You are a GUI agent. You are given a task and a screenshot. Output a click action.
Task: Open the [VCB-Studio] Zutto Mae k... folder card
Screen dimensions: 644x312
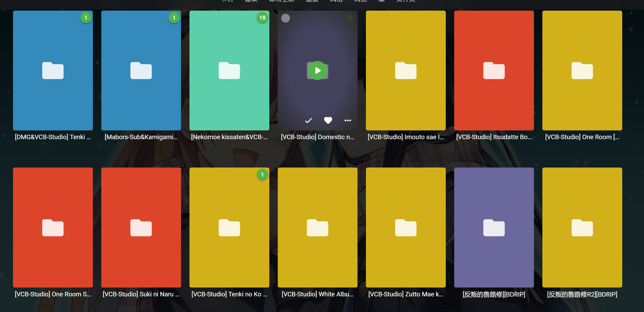click(406, 227)
